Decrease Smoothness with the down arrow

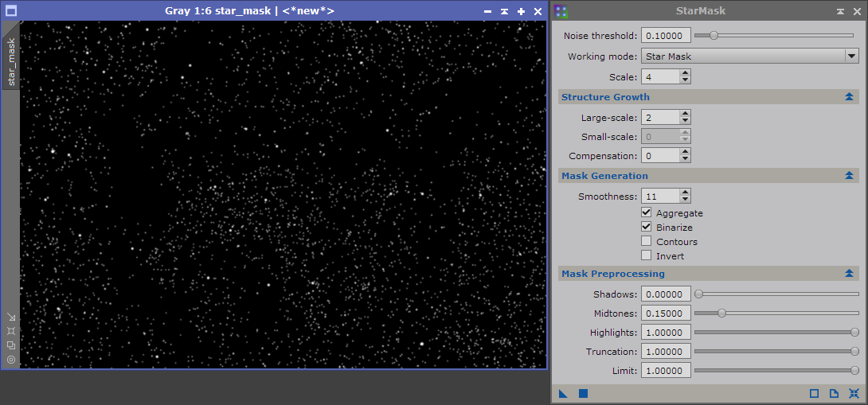686,199
